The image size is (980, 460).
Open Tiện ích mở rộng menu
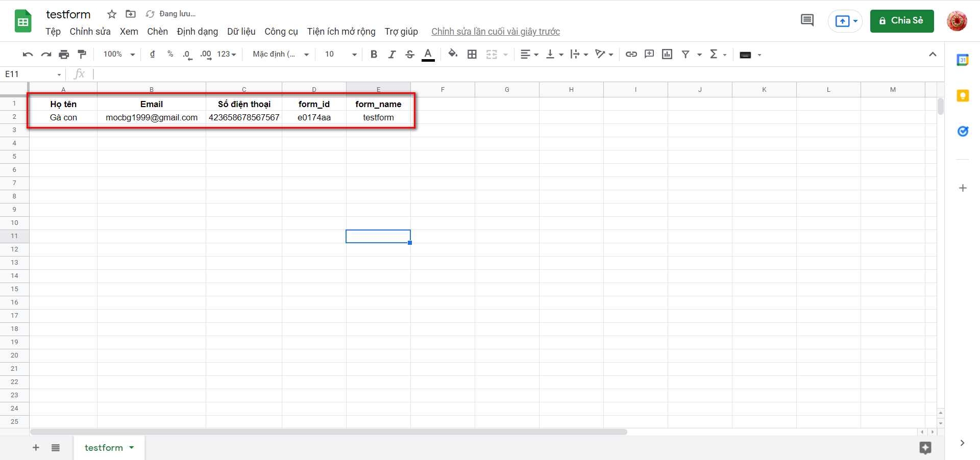point(341,32)
